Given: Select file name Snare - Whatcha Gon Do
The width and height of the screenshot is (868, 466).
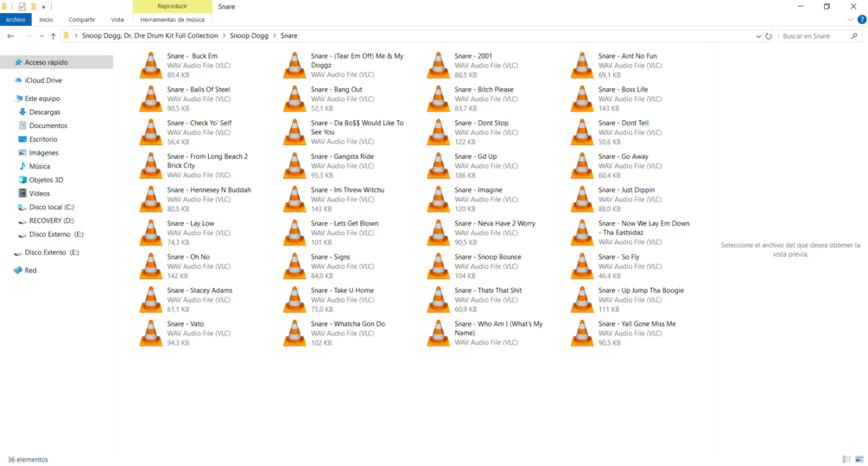Looking at the screenshot, I should coord(348,324).
